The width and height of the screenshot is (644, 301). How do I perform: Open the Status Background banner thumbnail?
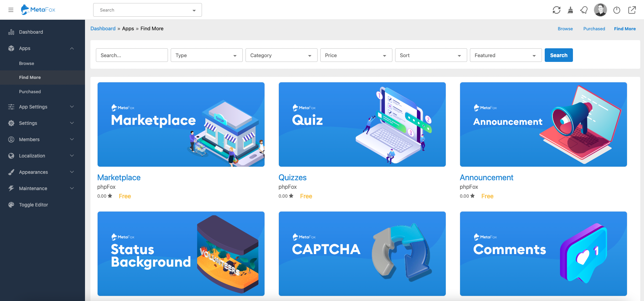point(181,254)
